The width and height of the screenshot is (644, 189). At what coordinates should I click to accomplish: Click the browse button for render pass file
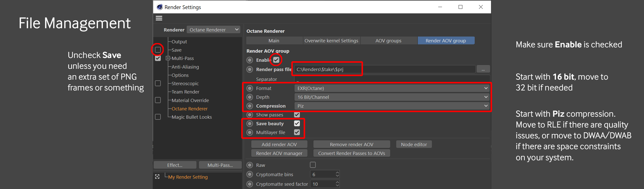(x=483, y=69)
